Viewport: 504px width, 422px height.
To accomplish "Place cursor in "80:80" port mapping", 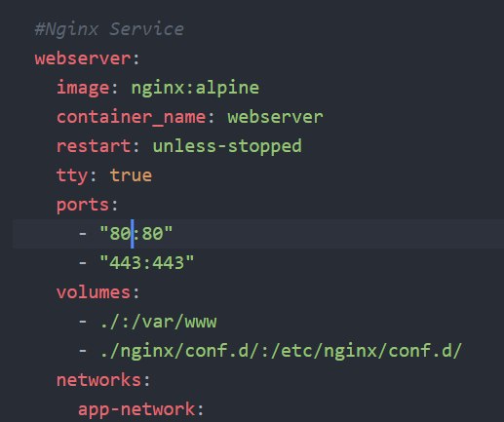I will click(136, 234).
